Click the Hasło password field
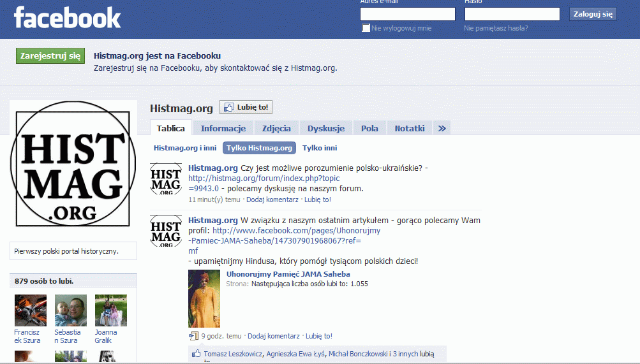 coord(512,14)
